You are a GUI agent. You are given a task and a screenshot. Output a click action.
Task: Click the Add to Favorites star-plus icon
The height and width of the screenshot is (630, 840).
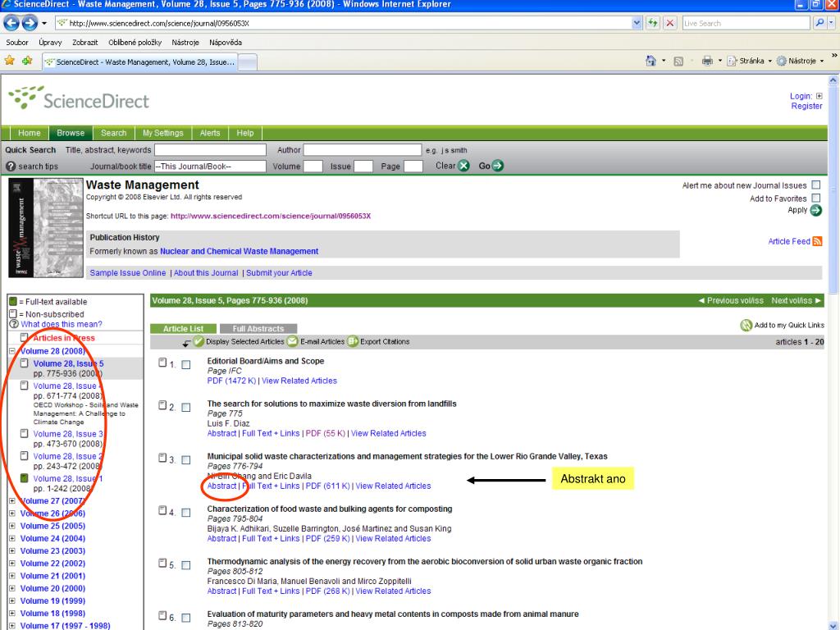click(27, 61)
